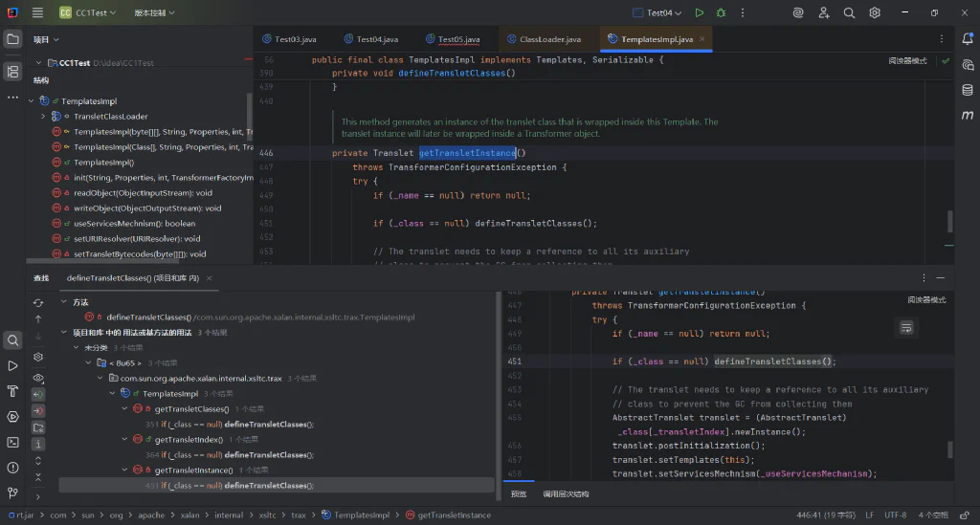Collapse all usage results
Image resolution: width=980 pixels, height=525 pixels.
click(38, 477)
